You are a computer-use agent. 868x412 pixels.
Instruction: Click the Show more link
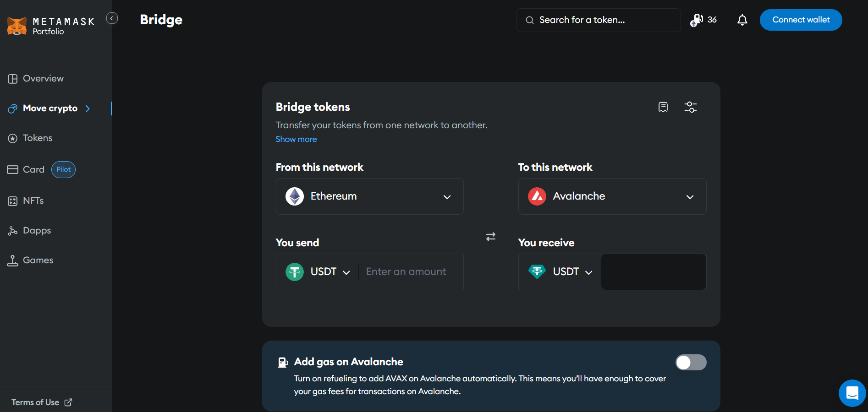coord(296,139)
